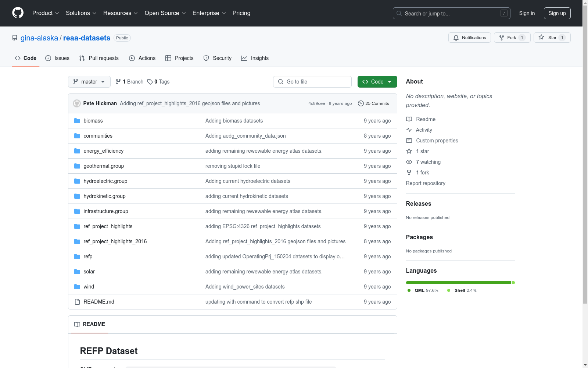View the 1 Branch link
Image resolution: width=588 pixels, height=368 pixels.
coord(129,82)
